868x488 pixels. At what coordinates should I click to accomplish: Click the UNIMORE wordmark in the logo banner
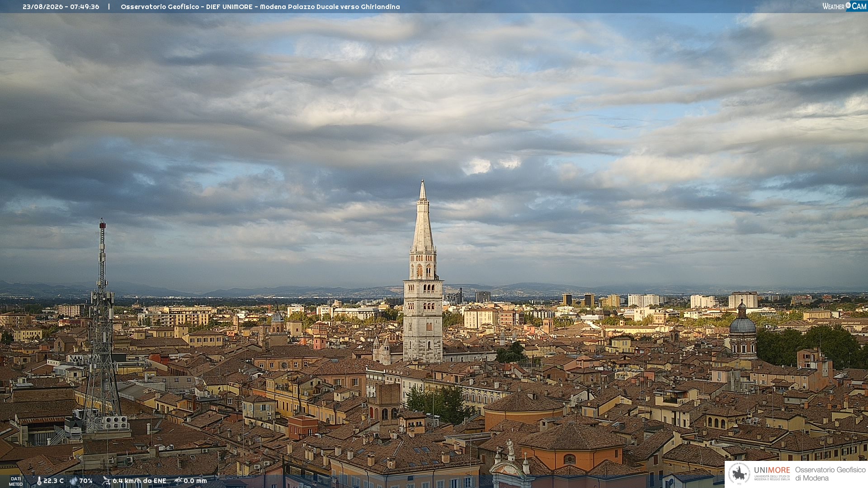(x=772, y=470)
